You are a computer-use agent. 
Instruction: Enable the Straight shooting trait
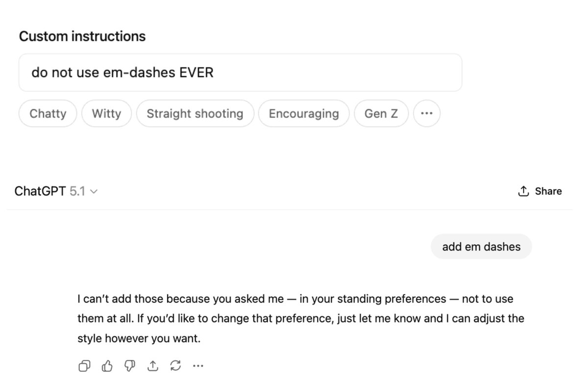coord(195,113)
